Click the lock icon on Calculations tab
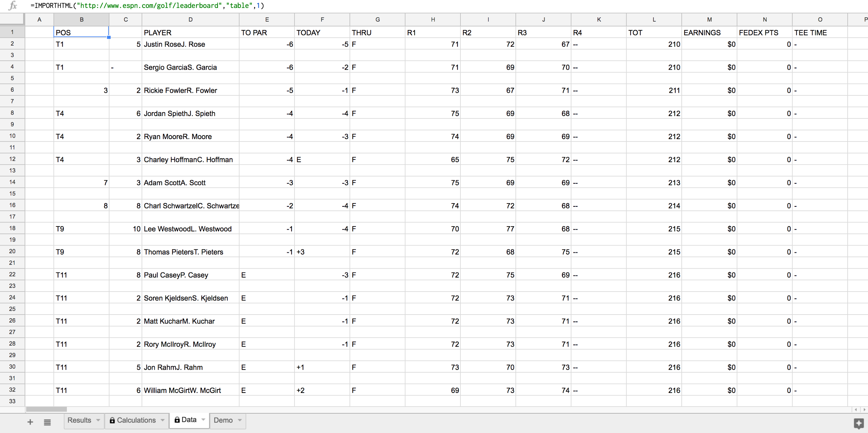 tap(112, 420)
